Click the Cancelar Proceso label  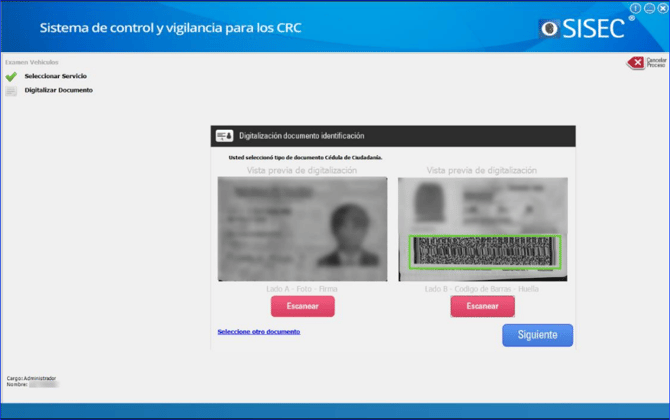[x=656, y=62]
